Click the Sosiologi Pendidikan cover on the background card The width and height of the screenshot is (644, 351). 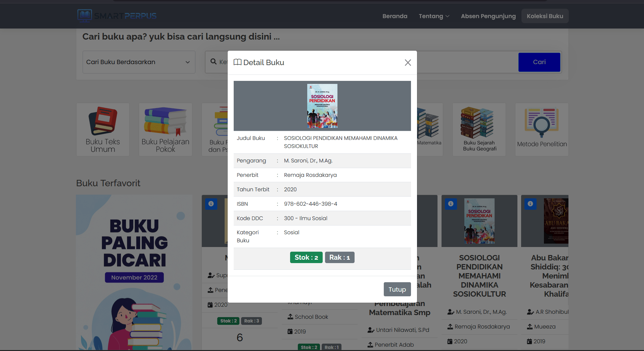(x=479, y=221)
